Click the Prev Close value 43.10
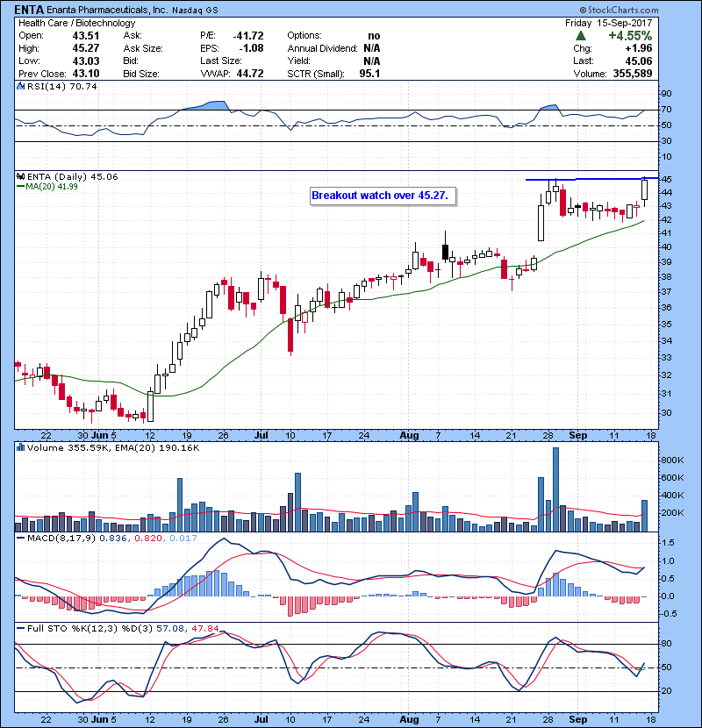Viewport: 702px width, 728px height. tap(85, 74)
